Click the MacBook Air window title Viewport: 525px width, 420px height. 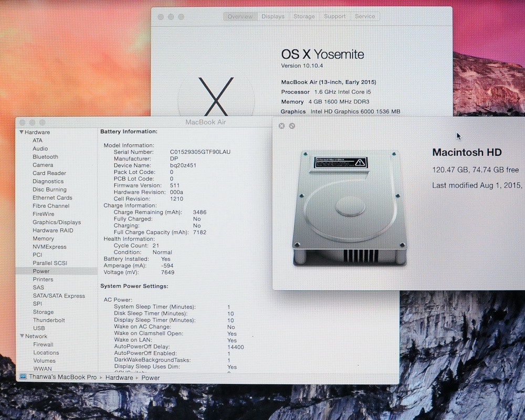(x=206, y=122)
